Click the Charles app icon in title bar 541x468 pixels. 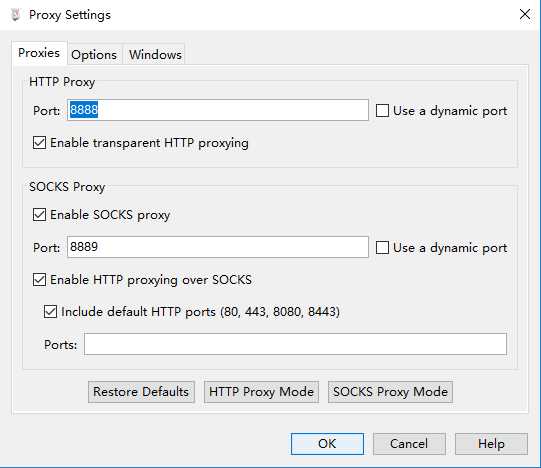(15, 15)
